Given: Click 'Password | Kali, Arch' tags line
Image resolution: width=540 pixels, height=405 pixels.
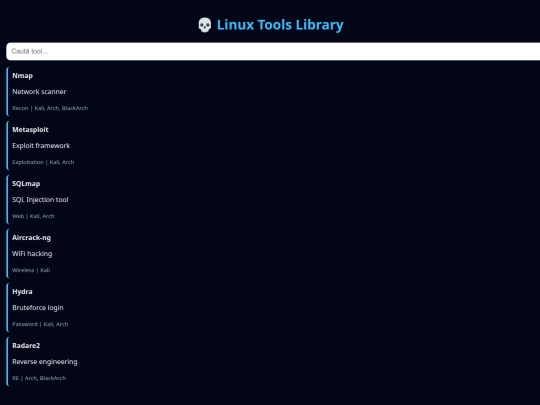Looking at the screenshot, I should [x=40, y=324].
